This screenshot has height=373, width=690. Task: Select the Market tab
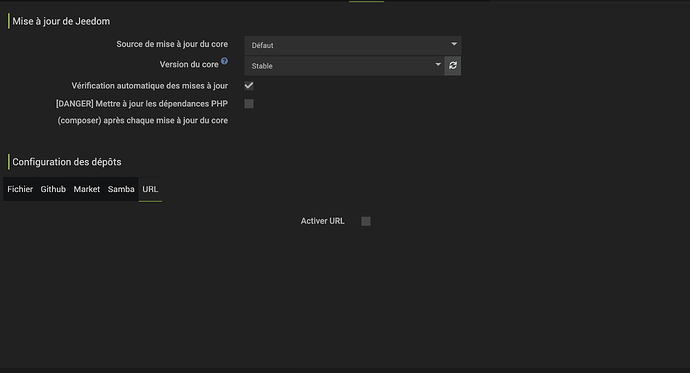(86, 189)
